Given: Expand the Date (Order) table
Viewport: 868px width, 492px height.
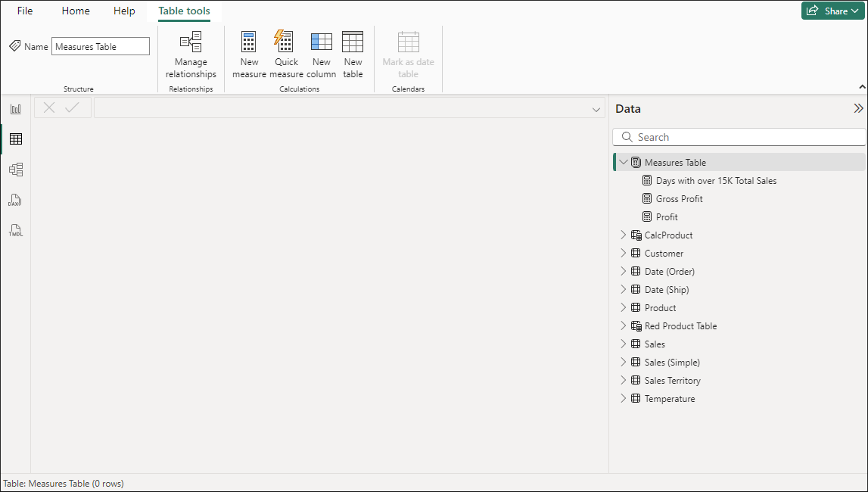Looking at the screenshot, I should [624, 271].
